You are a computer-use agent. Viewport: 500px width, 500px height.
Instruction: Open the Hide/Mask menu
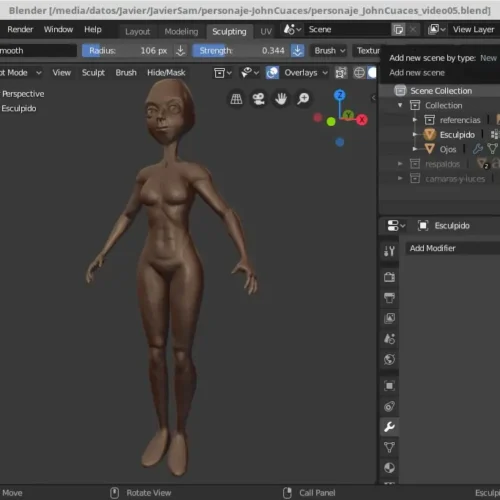coord(166,73)
